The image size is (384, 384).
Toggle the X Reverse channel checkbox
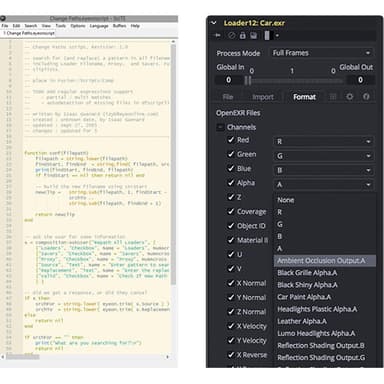click(x=230, y=355)
